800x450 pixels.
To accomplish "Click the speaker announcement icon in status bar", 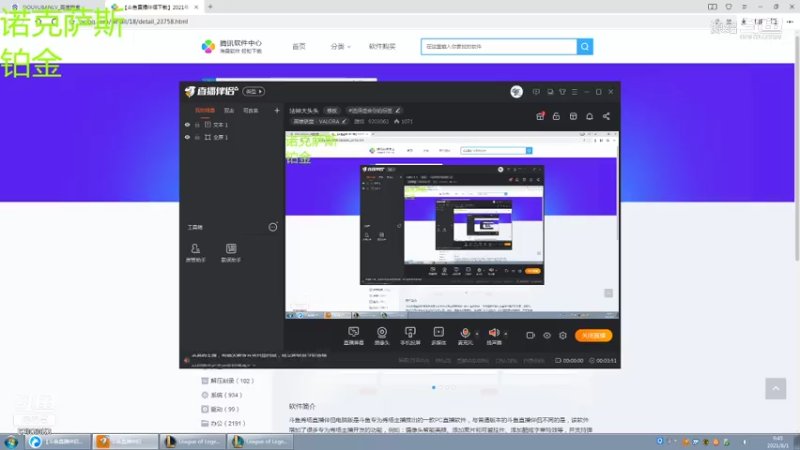I will click(187, 360).
